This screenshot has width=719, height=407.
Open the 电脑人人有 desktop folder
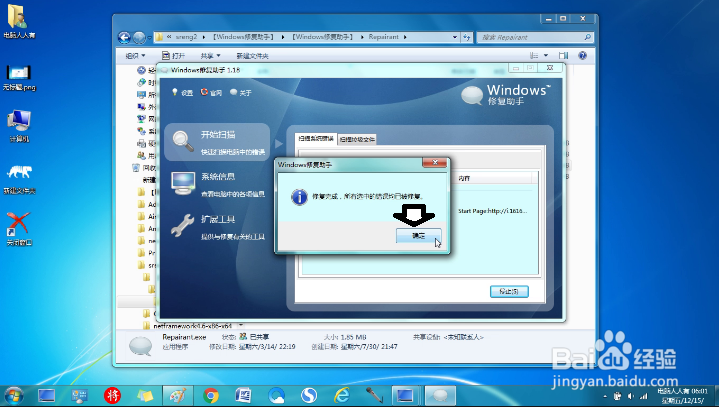[19, 22]
